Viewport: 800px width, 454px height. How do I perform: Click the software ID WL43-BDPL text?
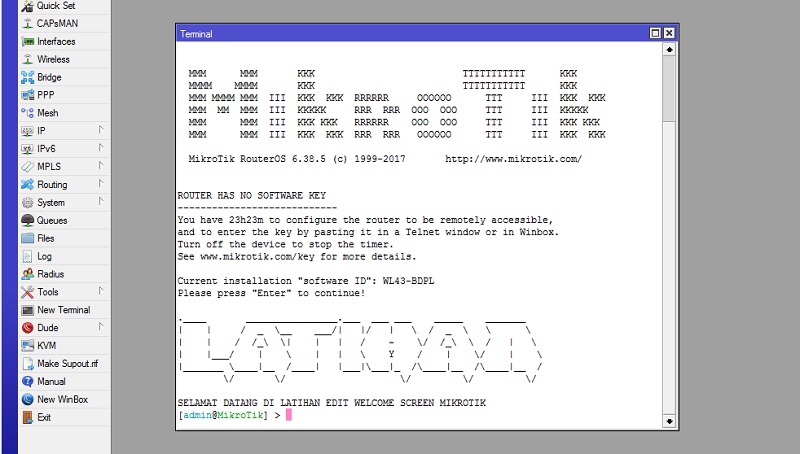click(x=408, y=281)
